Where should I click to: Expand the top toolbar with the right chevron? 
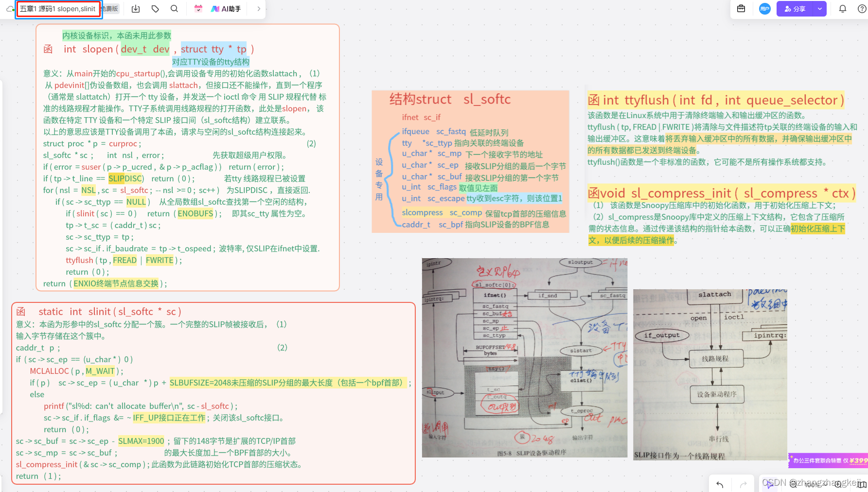point(259,9)
